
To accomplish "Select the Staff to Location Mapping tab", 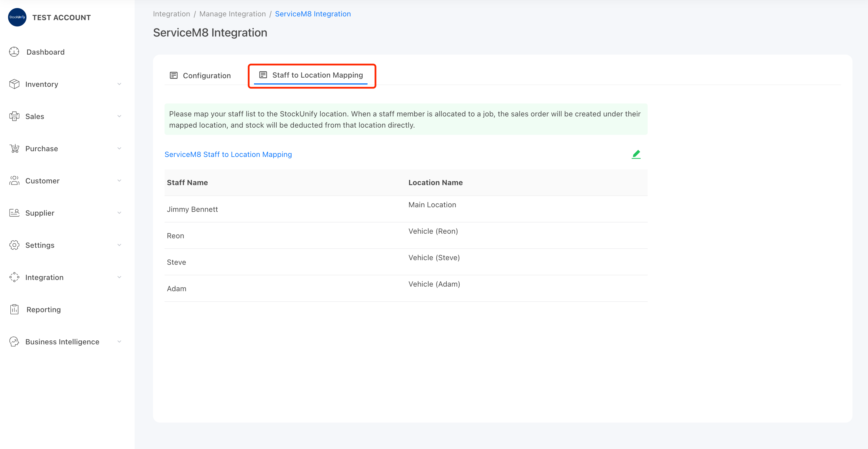I will (311, 75).
